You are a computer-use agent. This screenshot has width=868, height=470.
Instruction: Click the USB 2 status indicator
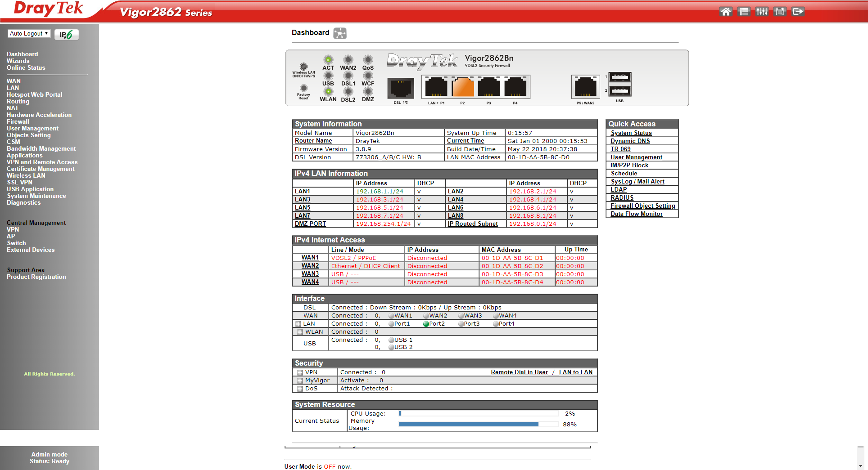(x=391, y=347)
